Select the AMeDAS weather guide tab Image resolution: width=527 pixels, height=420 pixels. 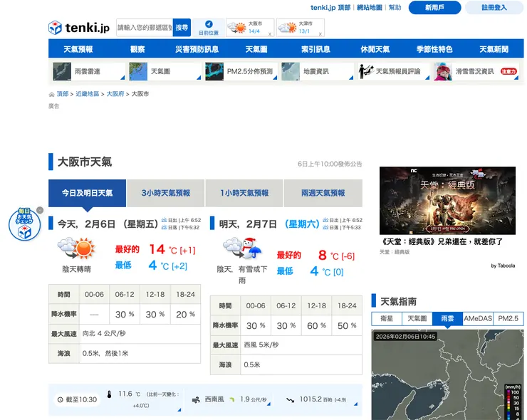pos(478,318)
